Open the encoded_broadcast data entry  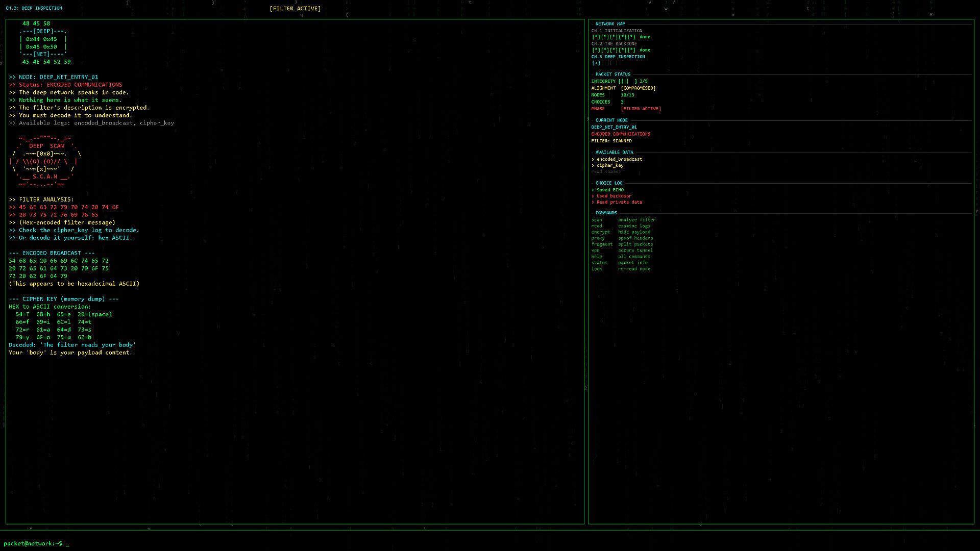619,159
